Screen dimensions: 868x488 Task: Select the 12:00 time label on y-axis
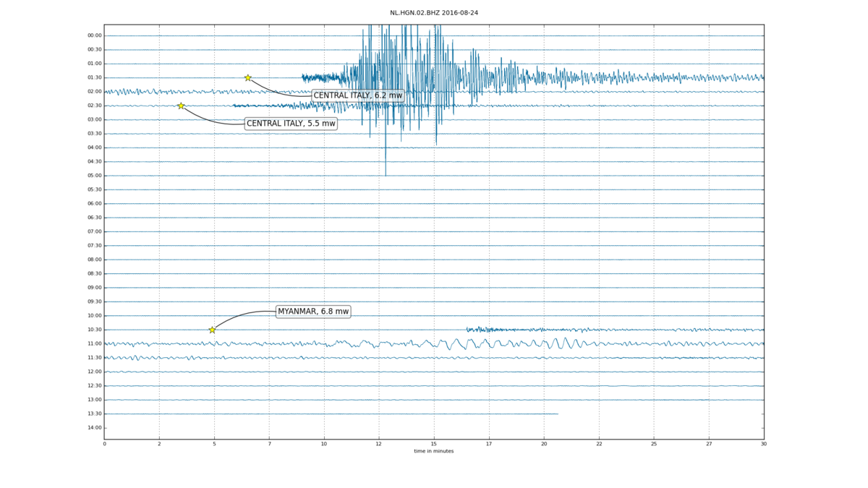point(94,372)
